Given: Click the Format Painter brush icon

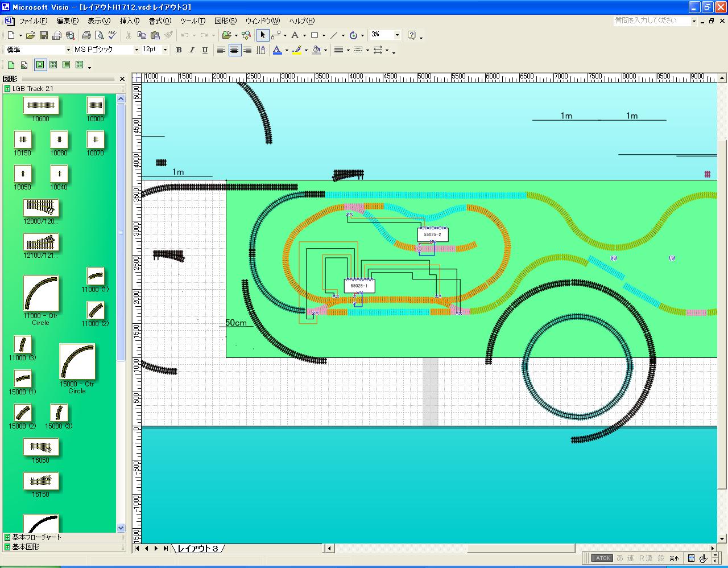Looking at the screenshot, I should coord(168,35).
